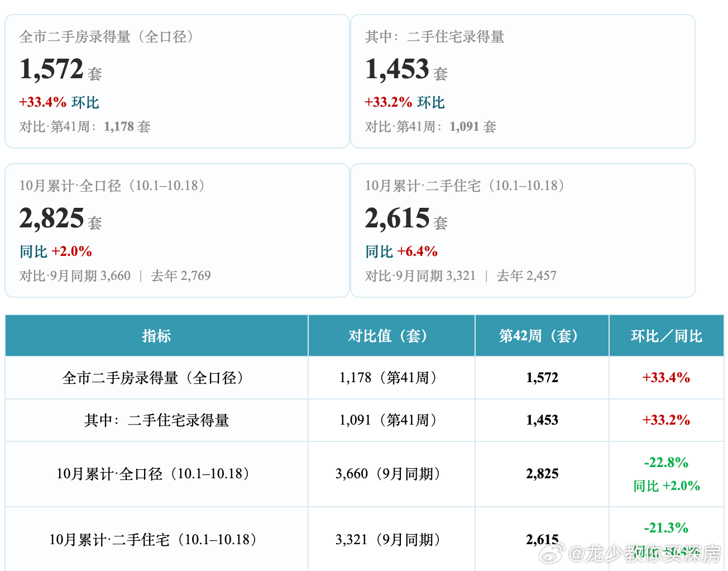
Task: Click the 2,615 套 headline value
Action: 406,220
